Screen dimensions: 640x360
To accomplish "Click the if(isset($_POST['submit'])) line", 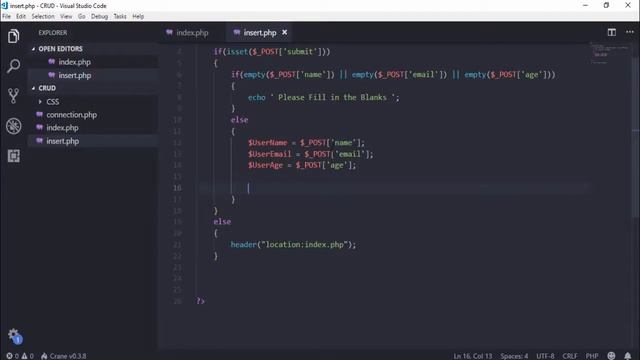I will 272,51.
